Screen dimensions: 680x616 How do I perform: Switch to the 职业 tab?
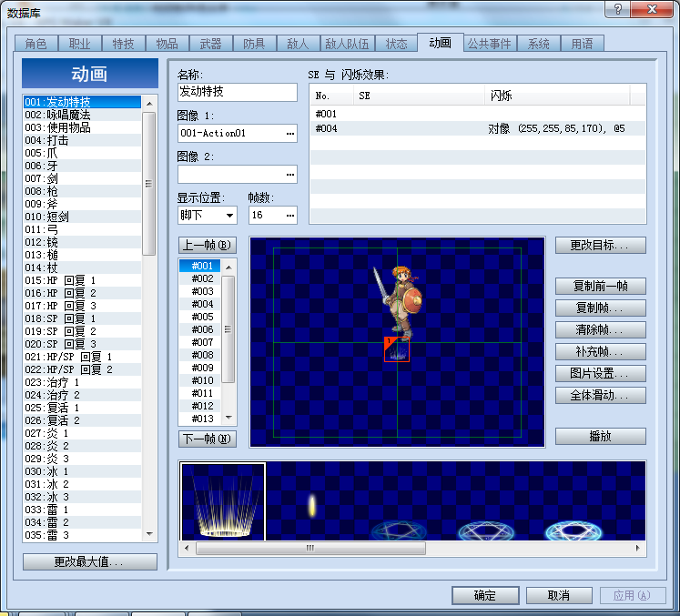coord(79,44)
